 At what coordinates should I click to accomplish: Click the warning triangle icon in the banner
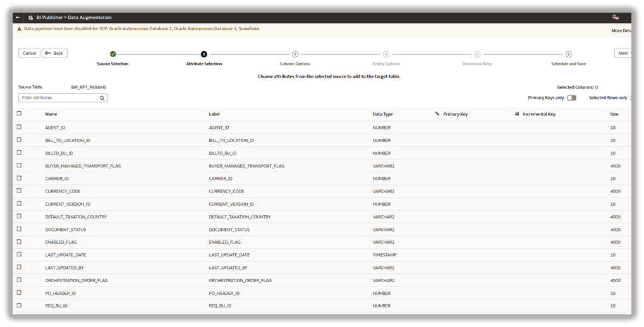tap(19, 29)
